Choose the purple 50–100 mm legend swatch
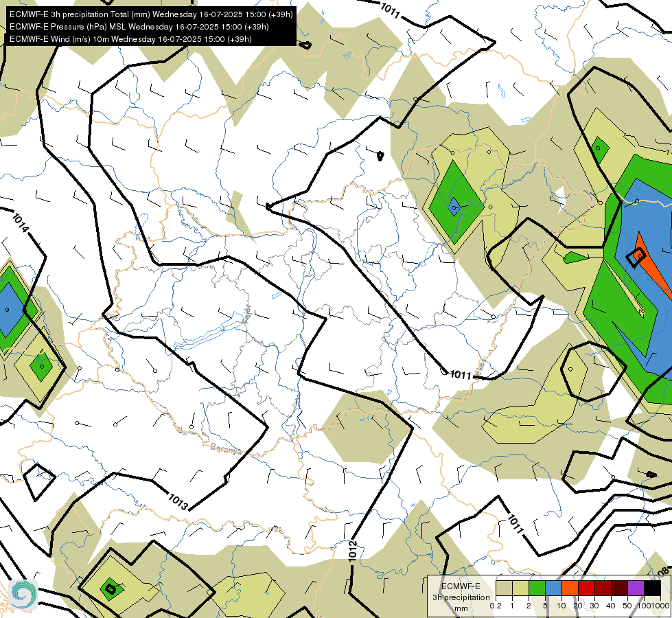Viewport: 672px width, 618px height. (636, 588)
